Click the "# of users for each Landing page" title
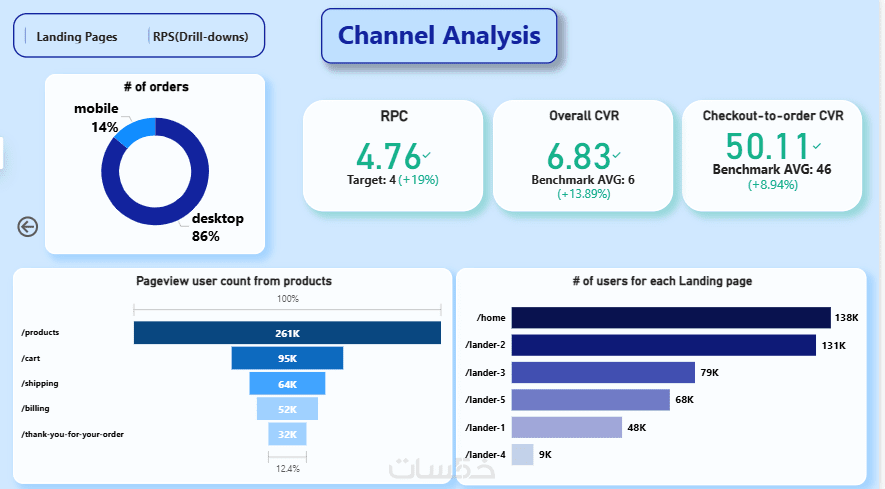The width and height of the screenshot is (885, 489). click(662, 281)
